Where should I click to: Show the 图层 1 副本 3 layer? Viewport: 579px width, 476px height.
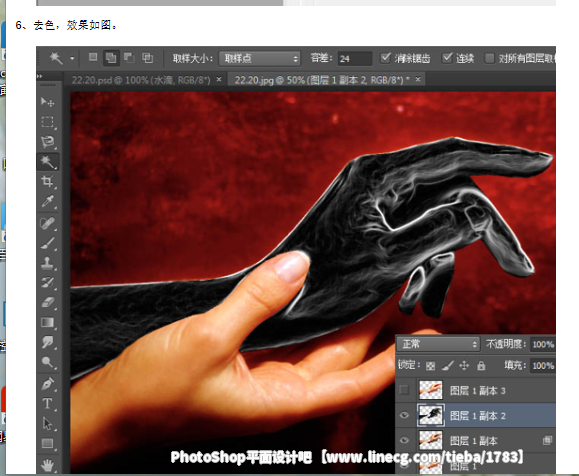tap(404, 390)
